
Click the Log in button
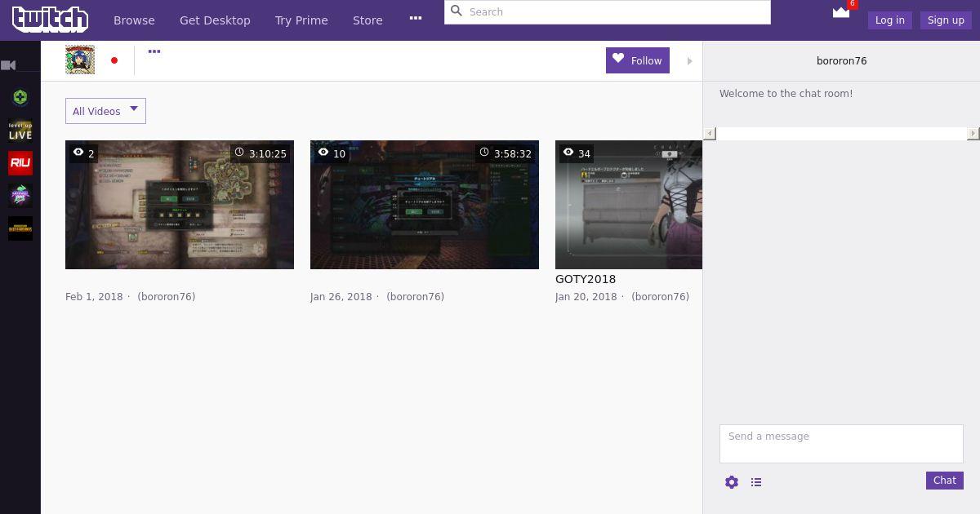(x=889, y=20)
